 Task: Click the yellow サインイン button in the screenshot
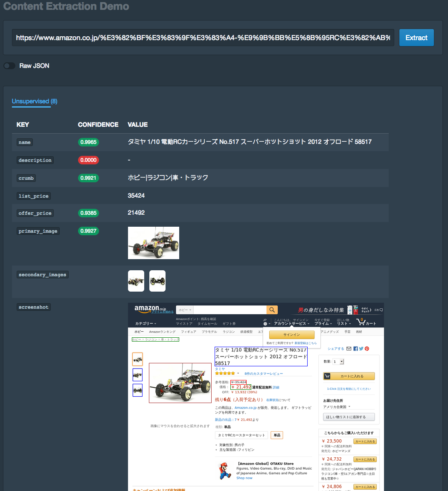[291, 335]
